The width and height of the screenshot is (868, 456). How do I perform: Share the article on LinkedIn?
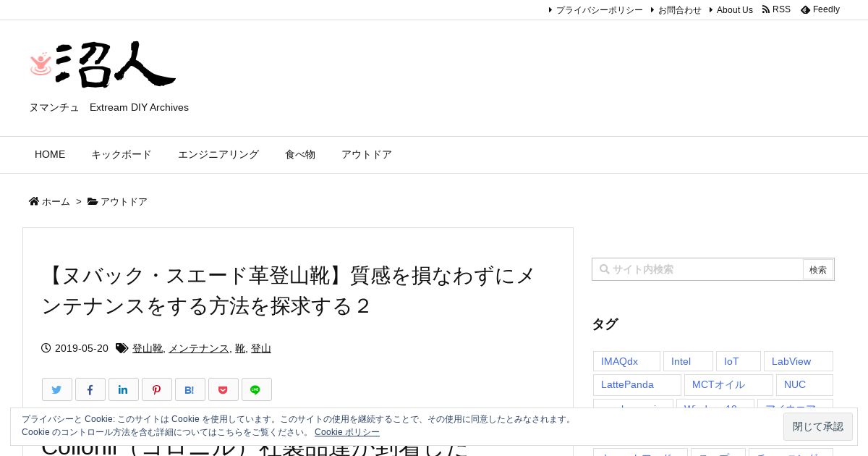124,389
